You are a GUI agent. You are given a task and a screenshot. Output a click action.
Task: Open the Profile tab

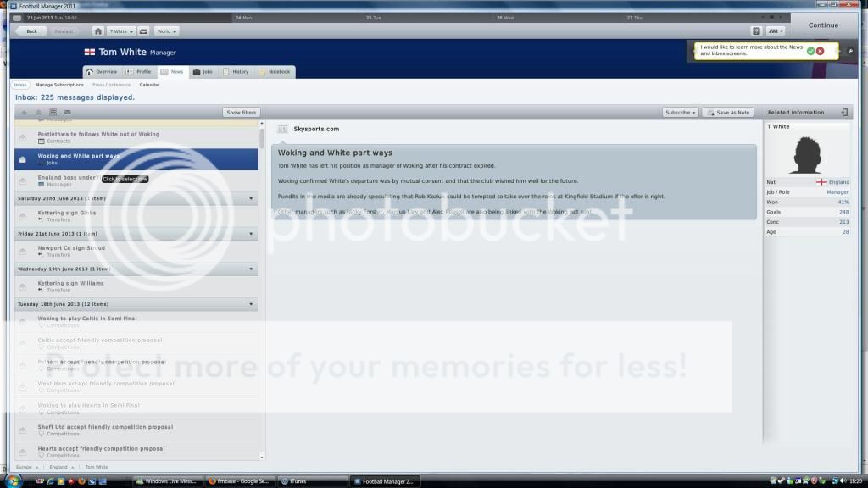pyautogui.click(x=138, y=72)
